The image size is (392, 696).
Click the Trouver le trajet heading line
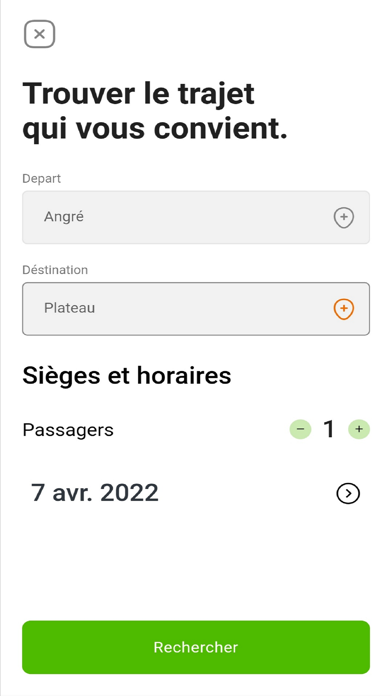click(139, 94)
